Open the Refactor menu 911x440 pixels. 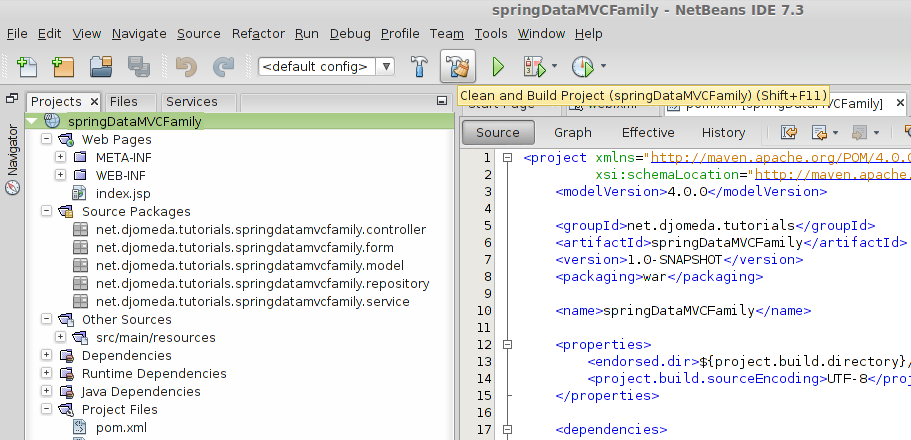point(258,34)
